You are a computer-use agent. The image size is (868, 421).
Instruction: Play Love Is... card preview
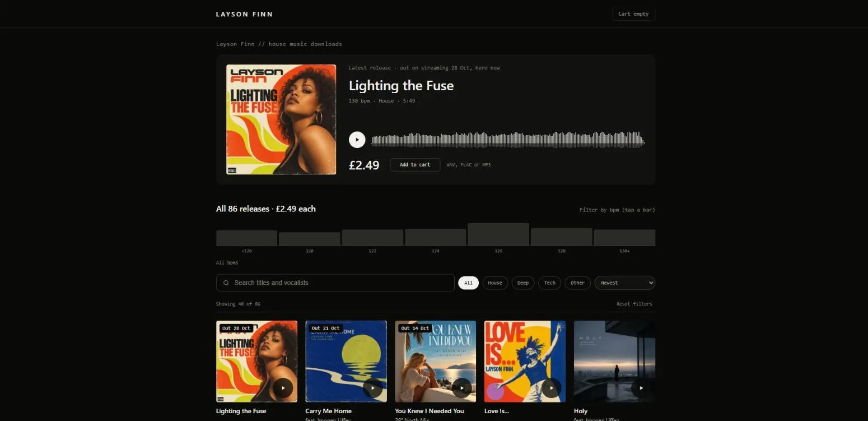click(552, 388)
